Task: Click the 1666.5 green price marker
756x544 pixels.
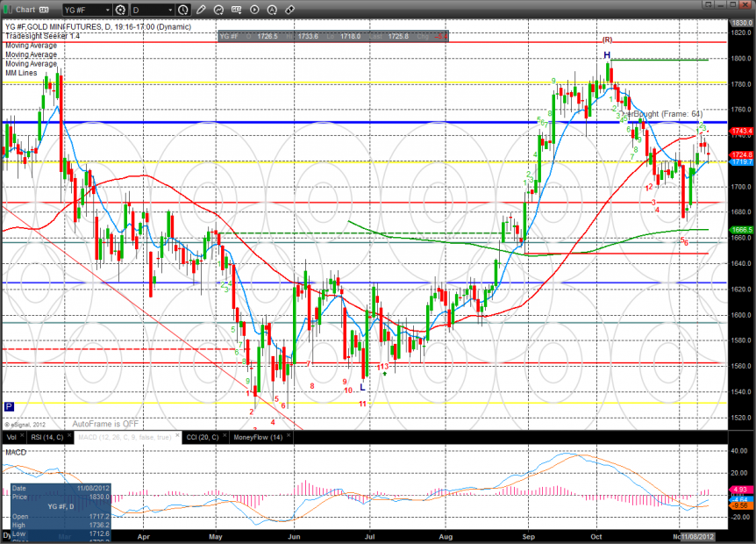Action: coord(742,230)
